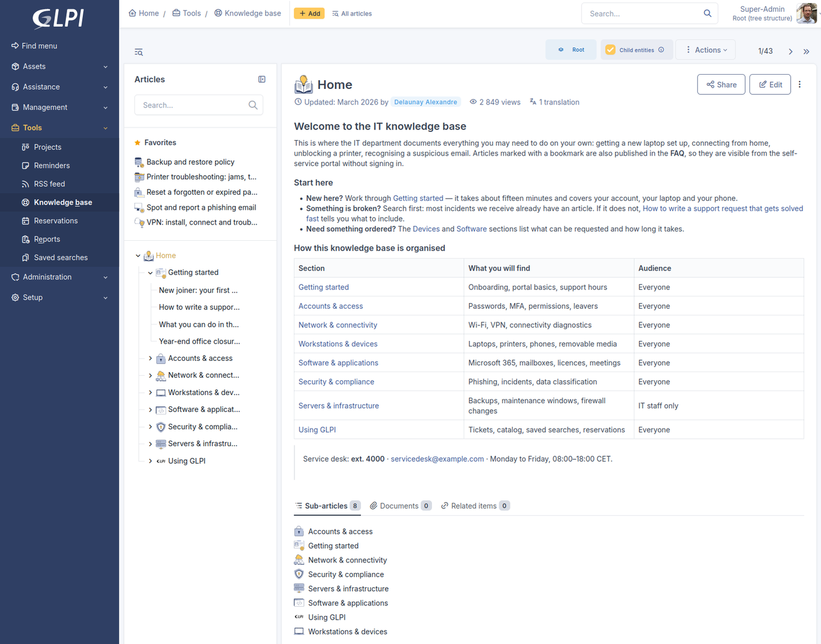This screenshot has height=644, width=821.
Task: Open Network & connectivity link in table
Action: pos(337,325)
